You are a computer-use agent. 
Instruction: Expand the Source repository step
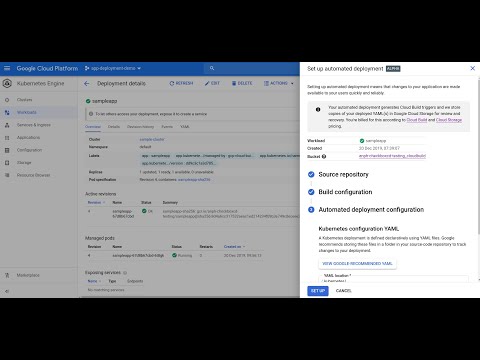pos(343,174)
